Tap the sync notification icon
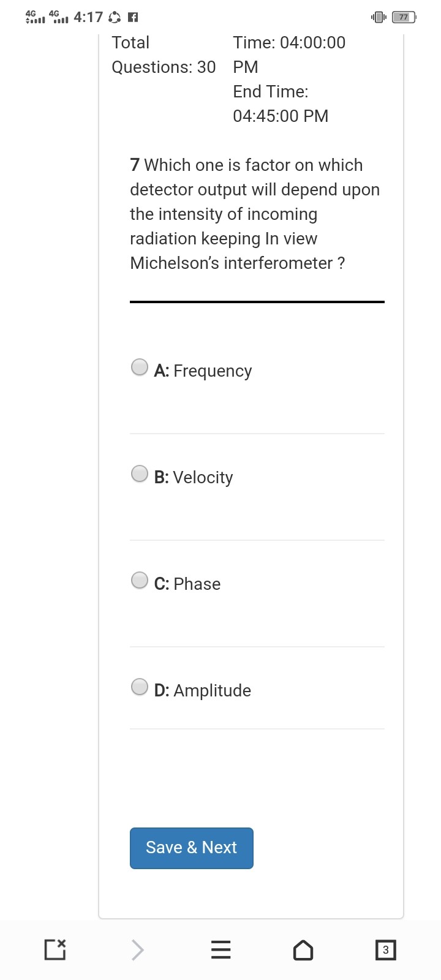Screen dimensions: 441x980 [x=115, y=17]
